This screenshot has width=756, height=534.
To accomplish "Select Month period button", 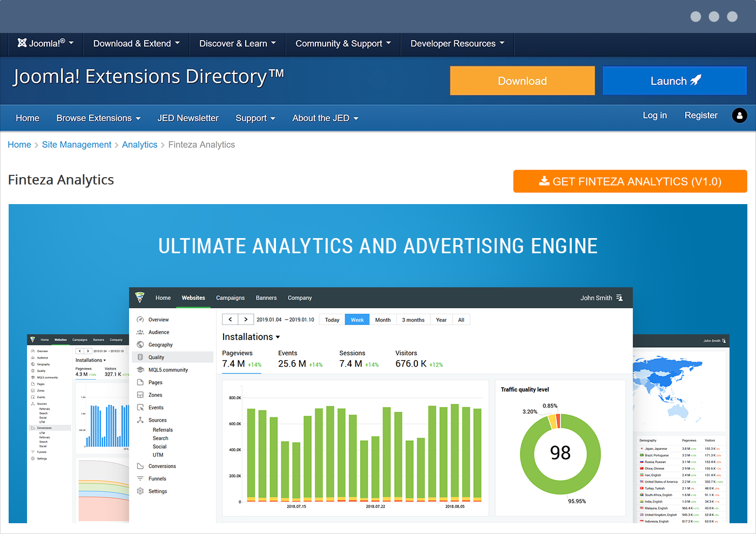I will [383, 320].
